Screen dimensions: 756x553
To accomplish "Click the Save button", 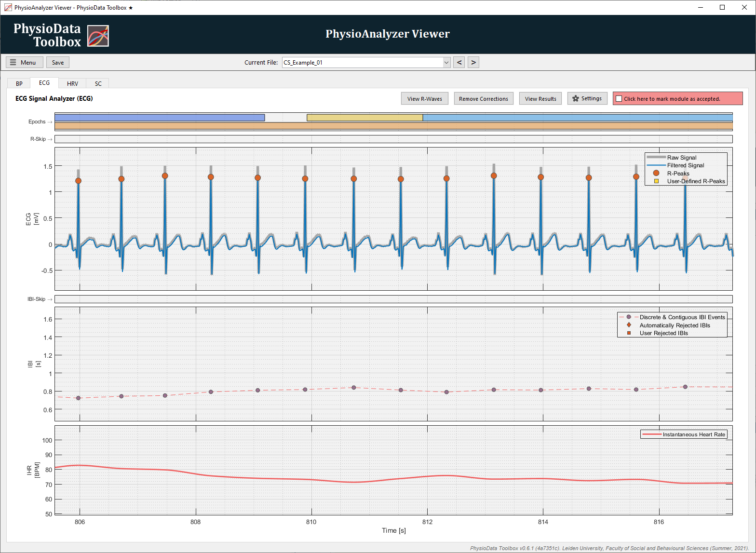I will [x=58, y=62].
